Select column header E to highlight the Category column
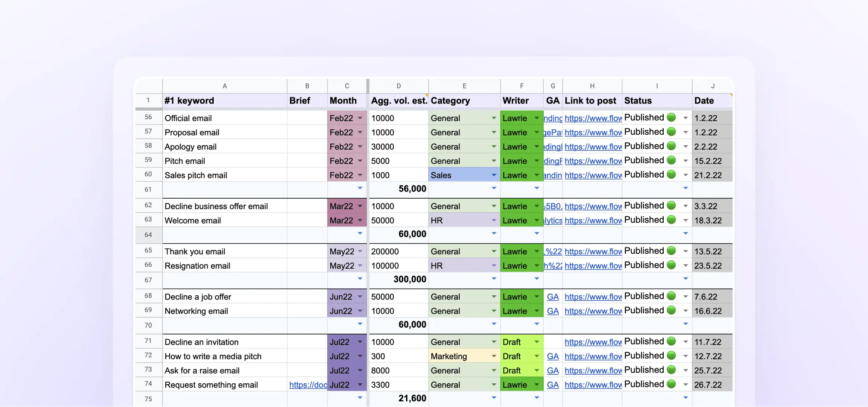The width and height of the screenshot is (868, 407). tap(464, 86)
